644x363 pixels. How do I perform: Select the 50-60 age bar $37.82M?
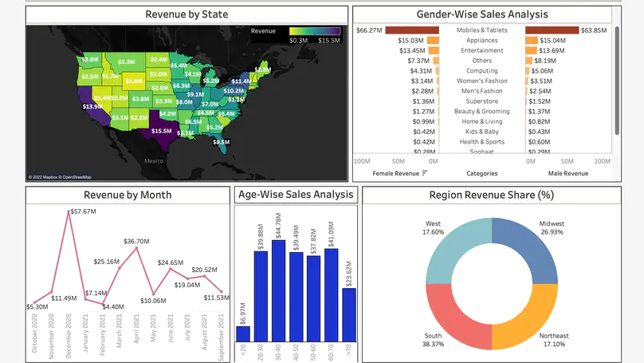pos(314,299)
